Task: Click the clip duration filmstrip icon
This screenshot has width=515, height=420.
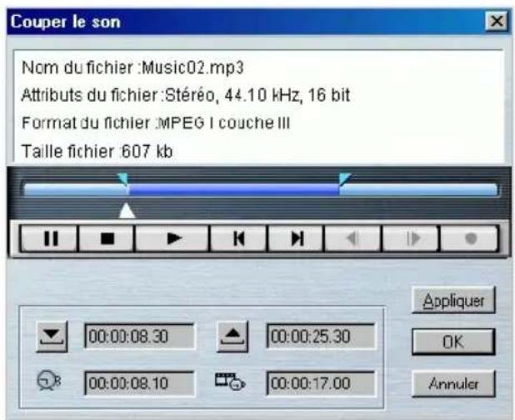Action: tap(230, 382)
